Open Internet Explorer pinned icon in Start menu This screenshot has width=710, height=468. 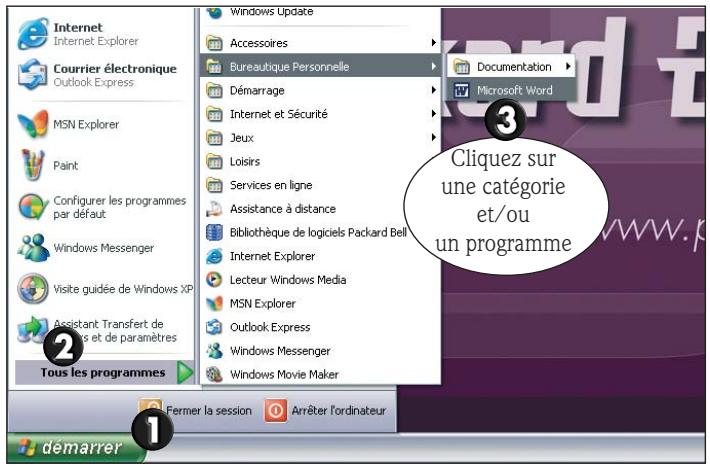(x=33, y=33)
